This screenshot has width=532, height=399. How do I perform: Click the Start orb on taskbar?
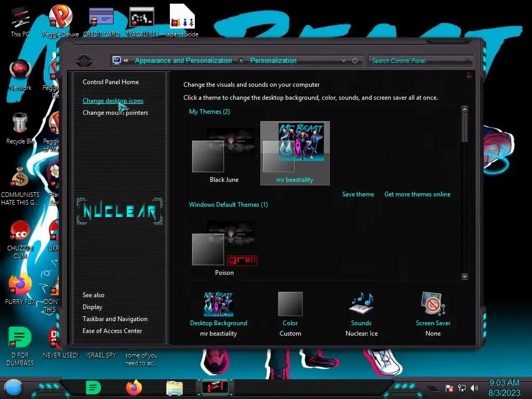pos(14,388)
